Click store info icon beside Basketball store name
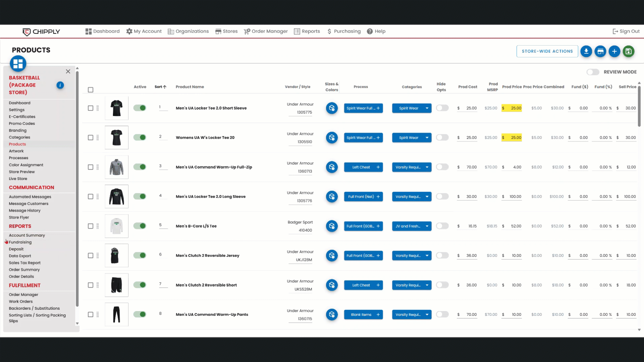Screen dimensions: 644x362 coord(60,85)
